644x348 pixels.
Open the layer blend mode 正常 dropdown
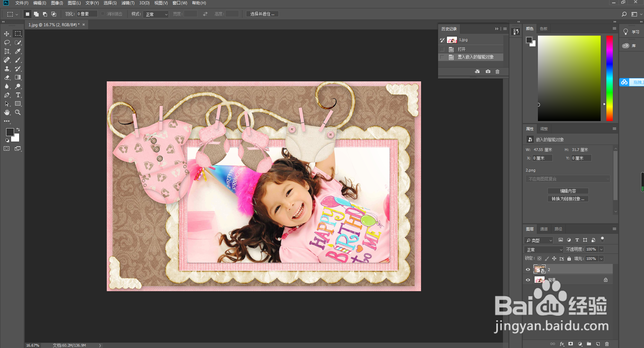tap(543, 249)
